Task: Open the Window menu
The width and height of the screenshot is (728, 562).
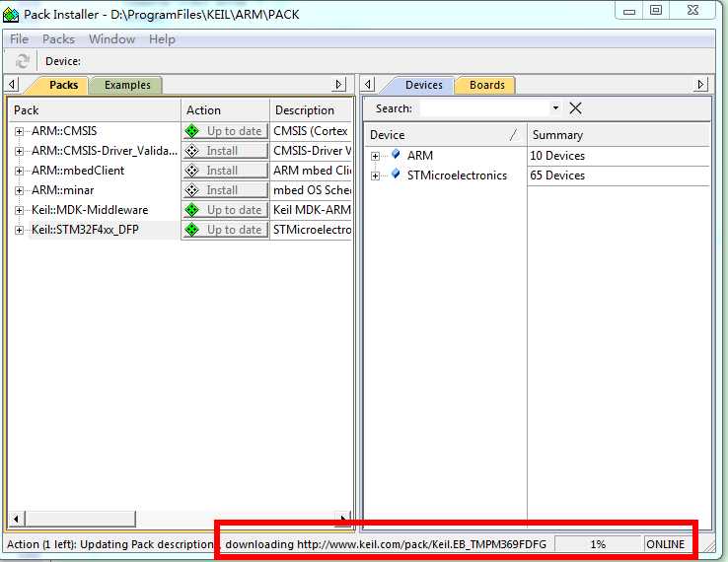Action: [x=111, y=39]
